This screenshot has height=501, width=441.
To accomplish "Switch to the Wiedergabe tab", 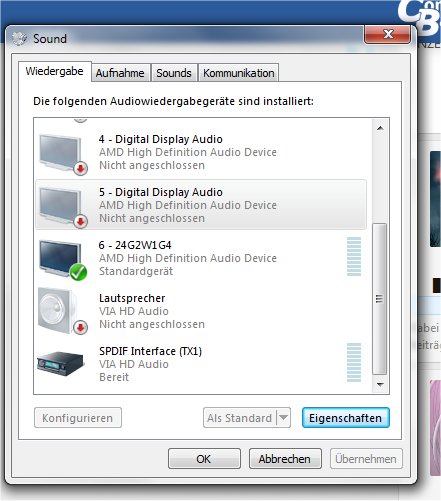I will pyautogui.click(x=54, y=71).
